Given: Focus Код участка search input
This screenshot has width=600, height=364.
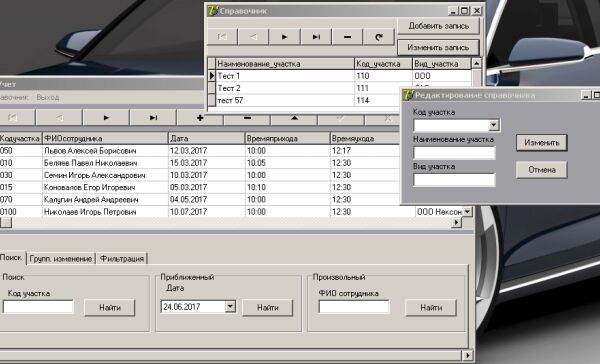Looking at the screenshot, I should coord(38,307).
